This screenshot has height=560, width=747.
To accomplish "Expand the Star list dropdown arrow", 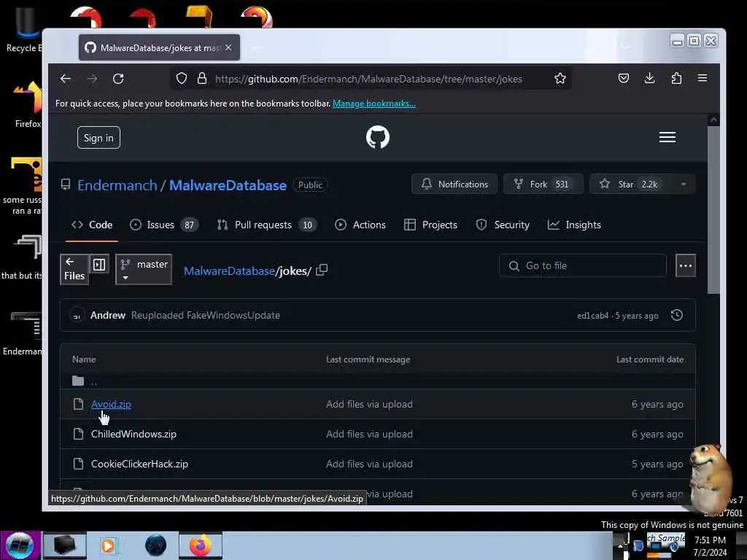I will click(683, 184).
